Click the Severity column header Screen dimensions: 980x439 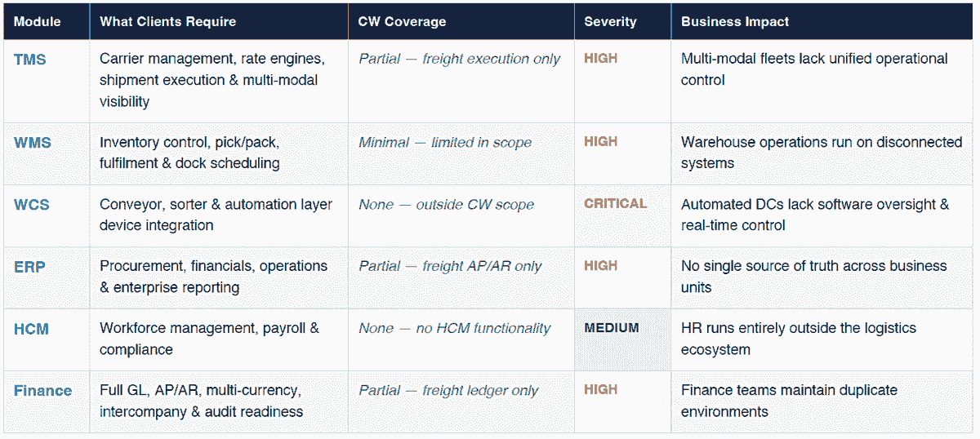click(x=609, y=21)
